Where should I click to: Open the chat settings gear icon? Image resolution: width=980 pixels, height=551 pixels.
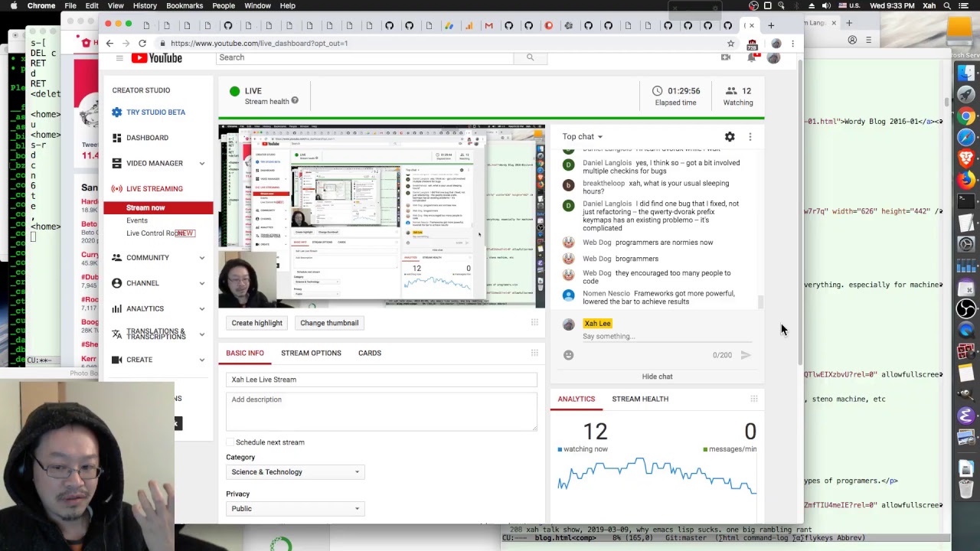[x=730, y=137]
